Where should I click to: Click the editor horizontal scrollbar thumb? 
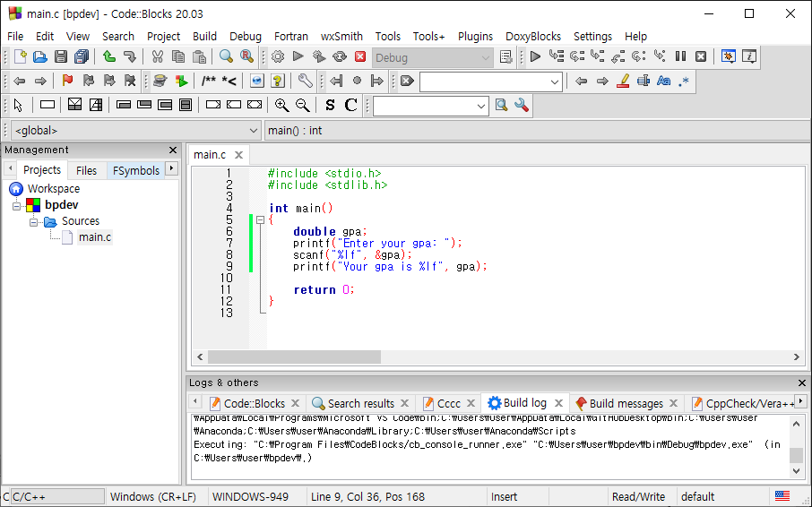294,357
